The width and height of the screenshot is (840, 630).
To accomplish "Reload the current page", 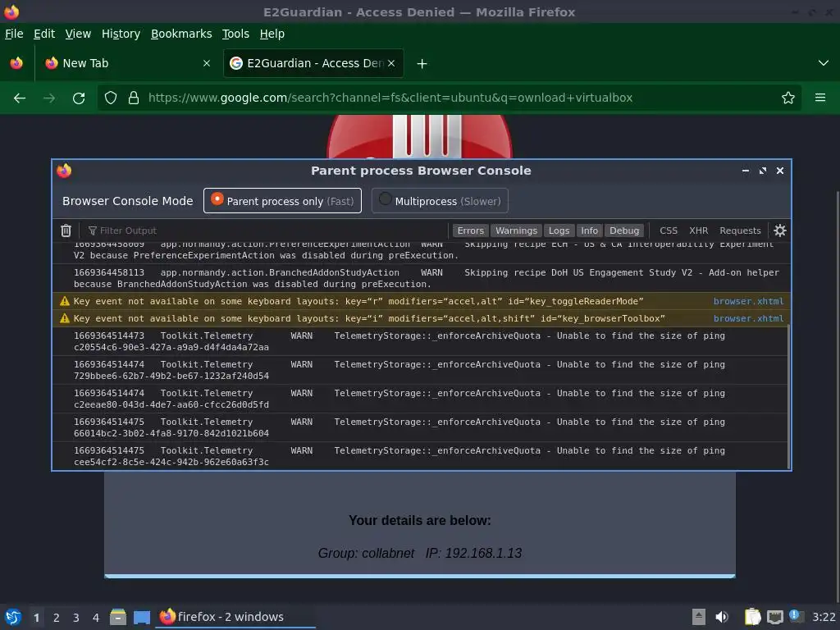I will coord(79,98).
